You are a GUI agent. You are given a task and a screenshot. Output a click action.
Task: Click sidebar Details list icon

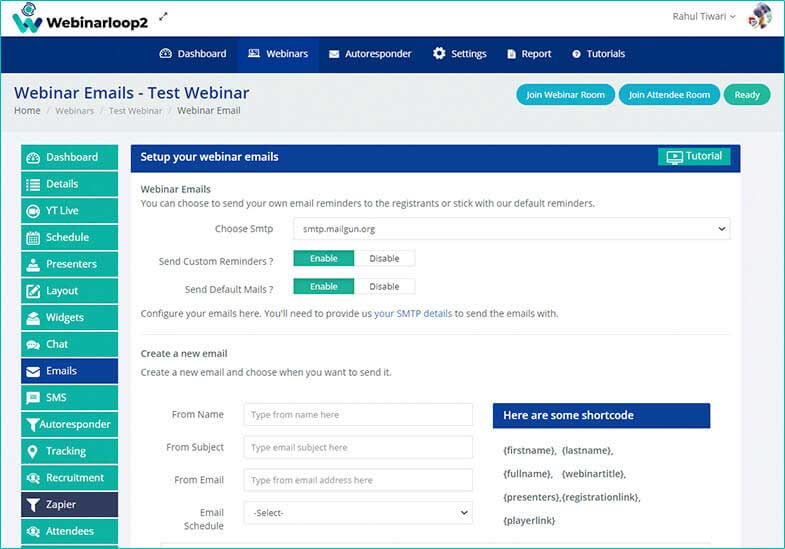33,185
